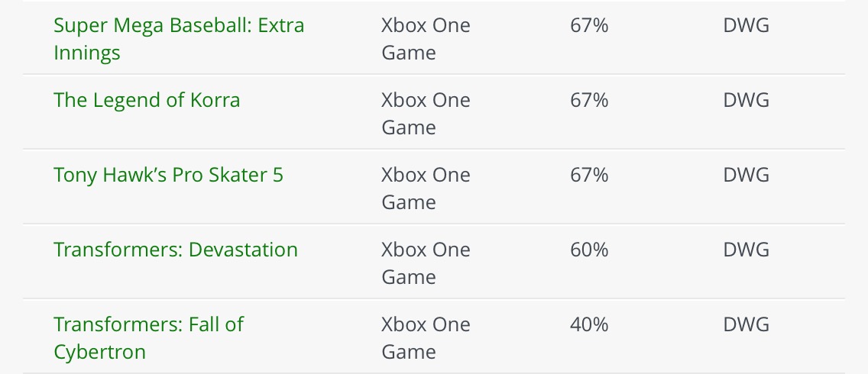Click the 67% discount for Tony Hawk's
Viewport: 868px width, 374px height.
pos(589,176)
